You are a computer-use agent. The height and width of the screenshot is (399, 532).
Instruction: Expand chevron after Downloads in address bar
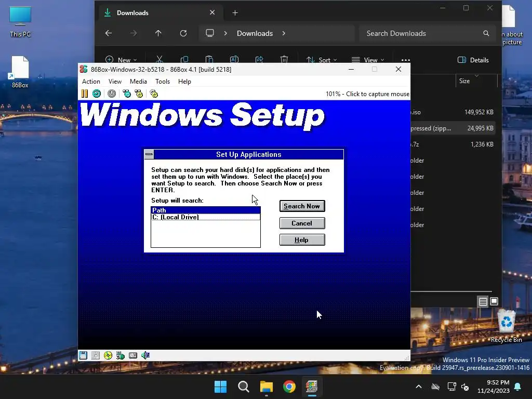click(284, 33)
